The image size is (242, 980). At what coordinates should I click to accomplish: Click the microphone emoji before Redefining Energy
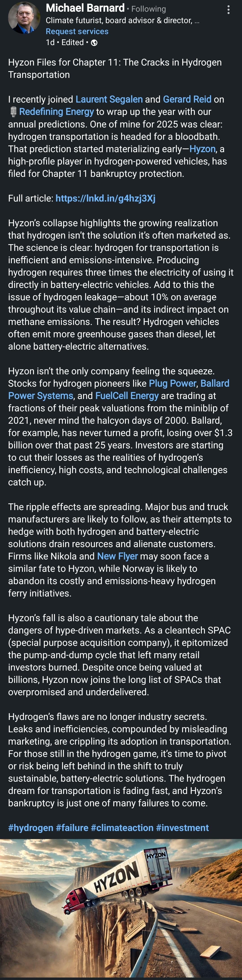coord(13,112)
